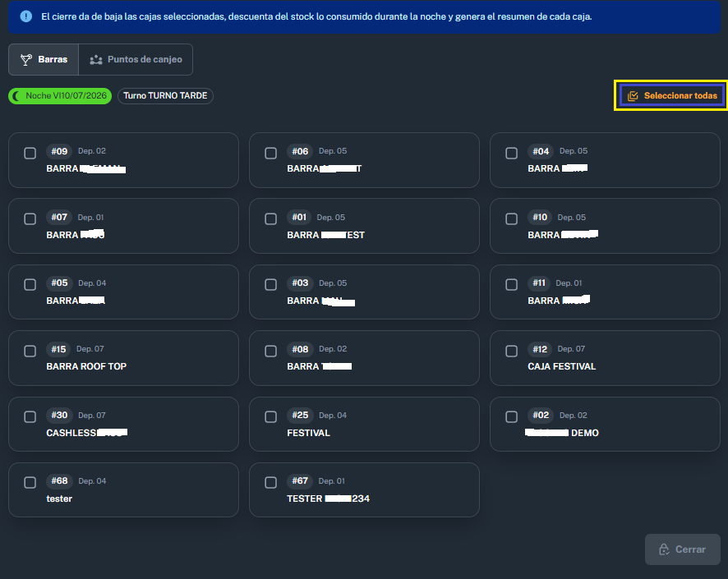Tick the CAJA FESTIVAL checkbox
728x579 pixels.
tap(512, 352)
